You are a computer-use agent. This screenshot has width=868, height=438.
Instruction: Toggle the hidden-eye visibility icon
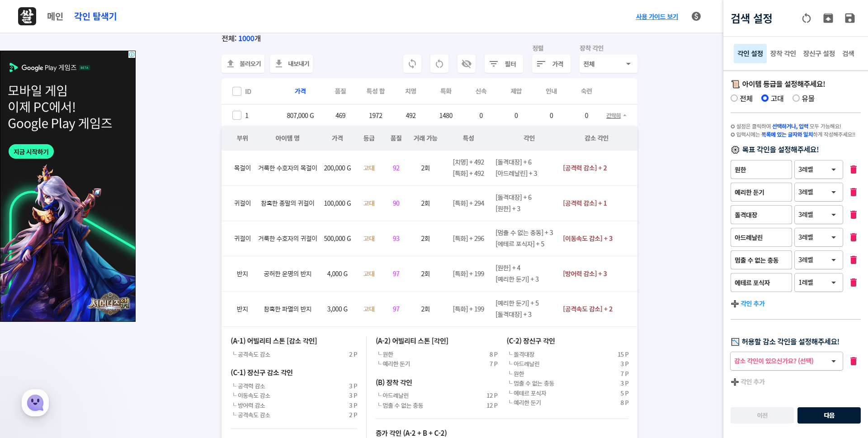tap(467, 64)
